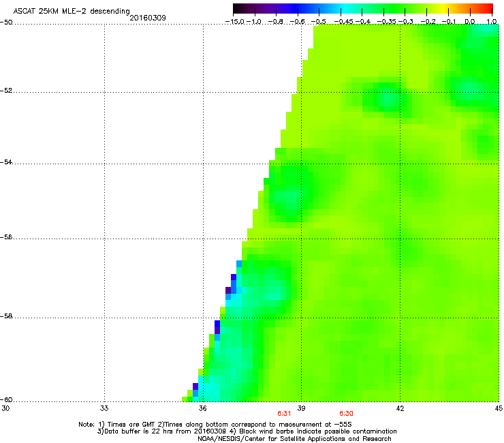This screenshot has height=443, width=504.
Task: Click the -0.1 color bar label
Action: (x=449, y=22)
